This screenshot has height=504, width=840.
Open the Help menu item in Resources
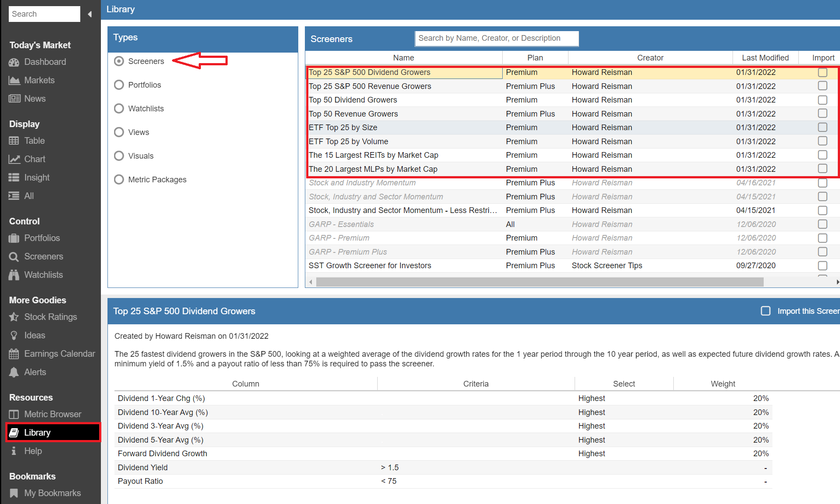(x=33, y=451)
